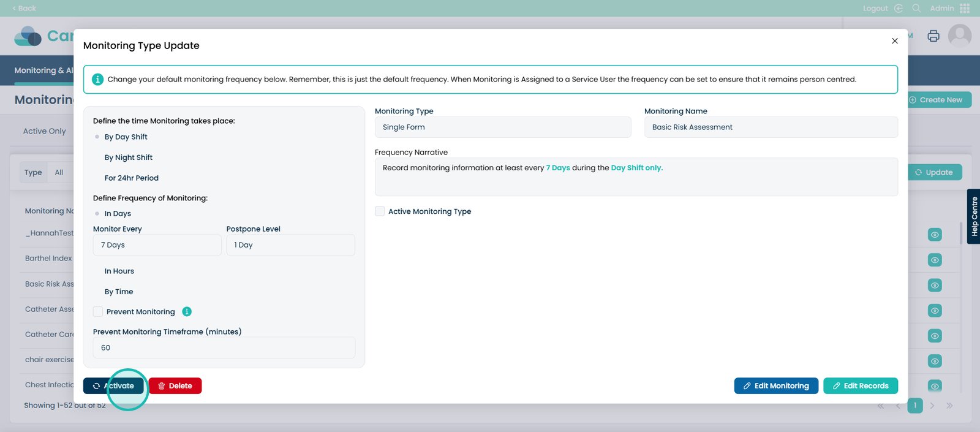Open the Postpone Level dropdown
Viewport: 980px width, 432px height.
click(290, 245)
